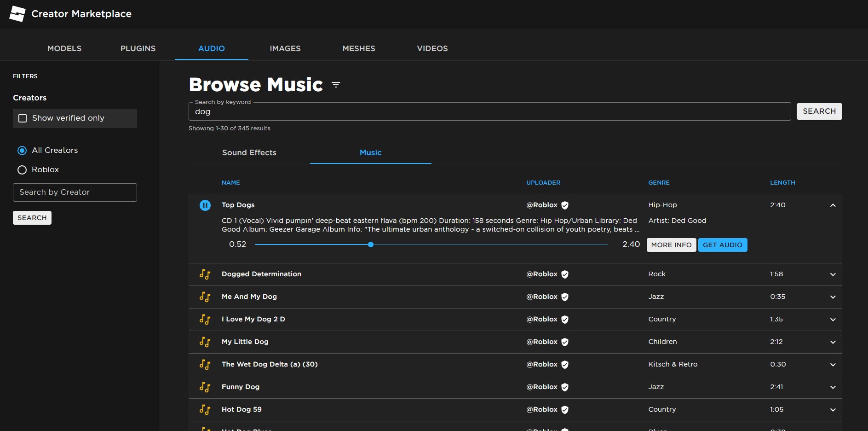Open the filter icon beside Browse Music
Viewport: 868px width, 431px height.
tap(336, 85)
